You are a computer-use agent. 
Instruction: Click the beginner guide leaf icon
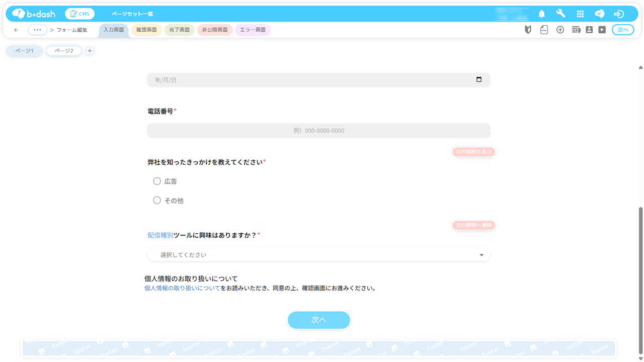(528, 30)
